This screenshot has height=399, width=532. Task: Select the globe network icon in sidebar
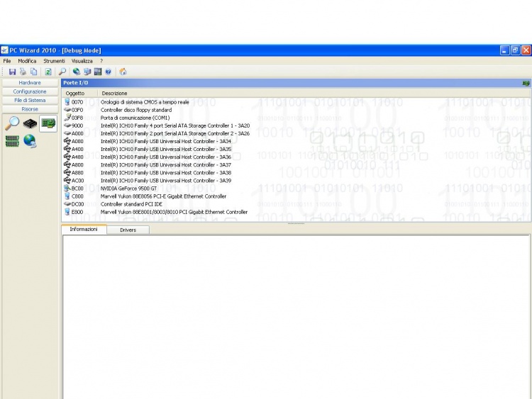30,141
